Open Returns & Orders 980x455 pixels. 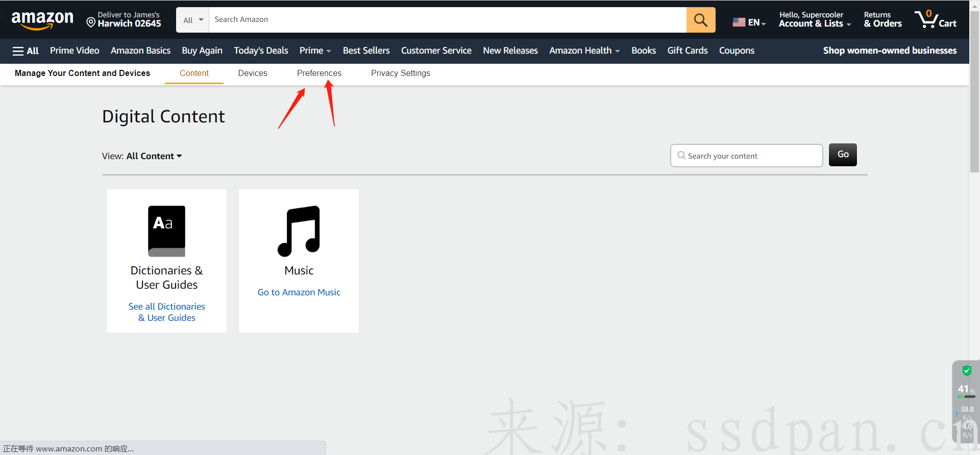[x=883, y=19]
